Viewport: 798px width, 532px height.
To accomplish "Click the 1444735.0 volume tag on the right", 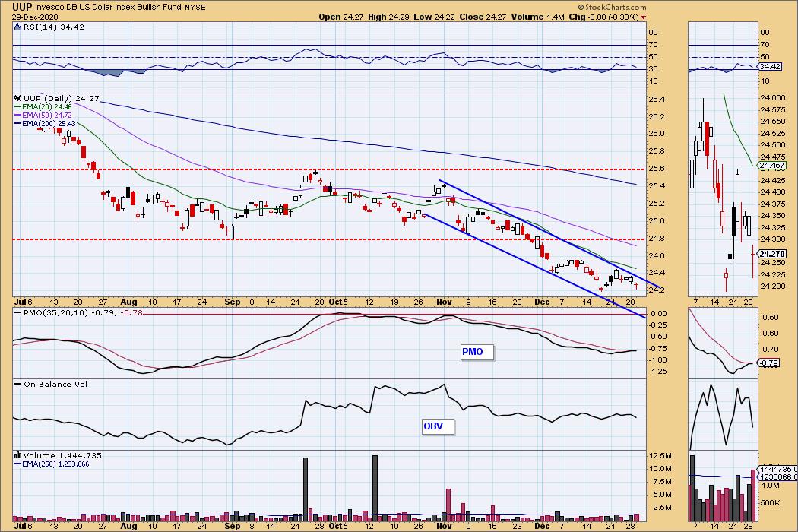I will tap(777, 469).
